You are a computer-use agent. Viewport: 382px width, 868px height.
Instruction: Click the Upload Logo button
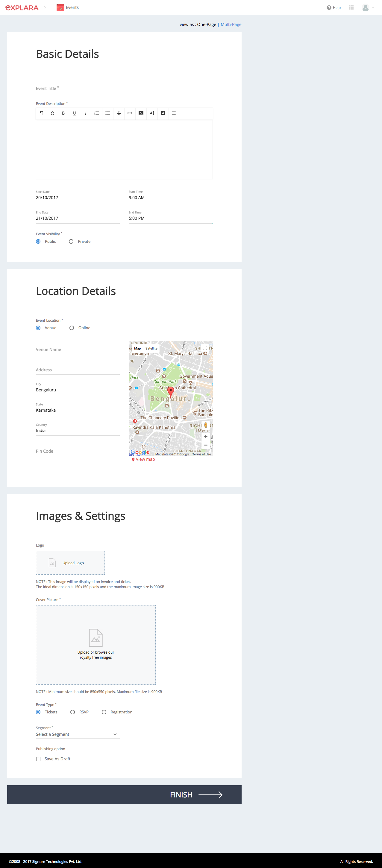tap(70, 563)
